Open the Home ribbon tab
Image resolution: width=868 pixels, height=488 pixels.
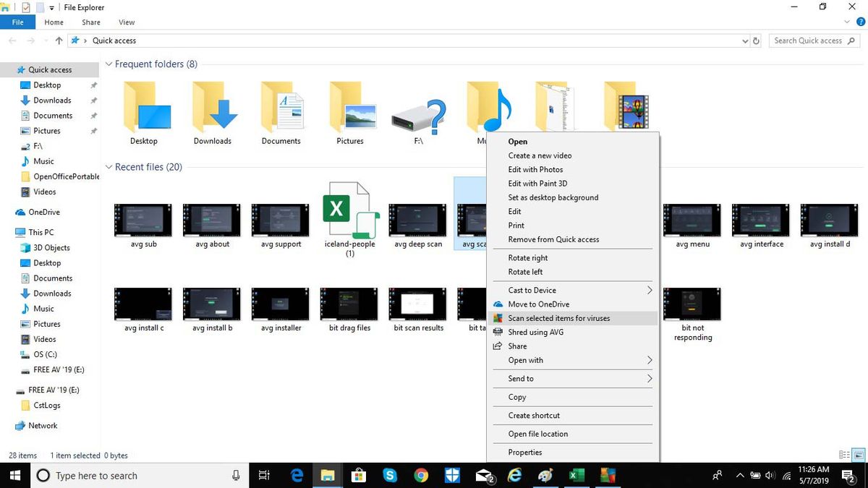54,22
